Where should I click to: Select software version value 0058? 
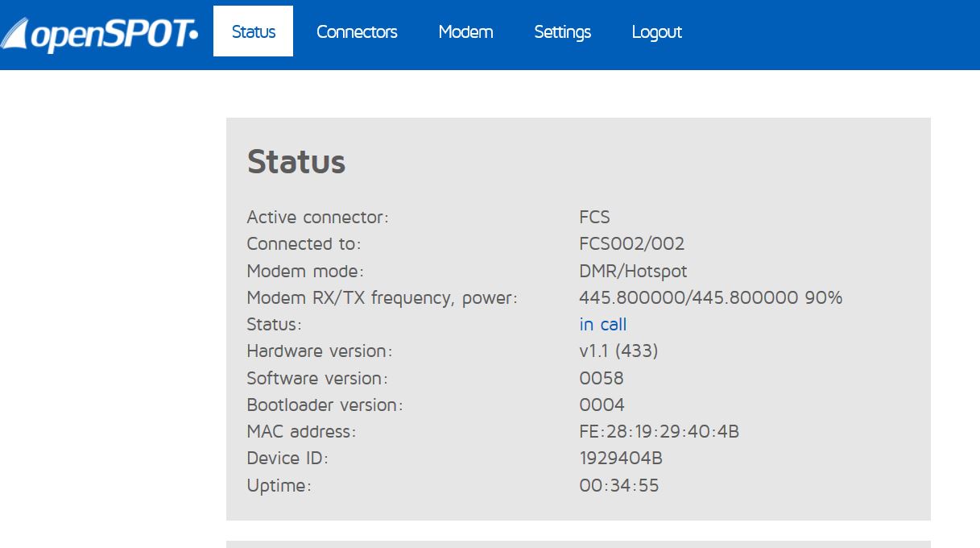click(x=602, y=378)
